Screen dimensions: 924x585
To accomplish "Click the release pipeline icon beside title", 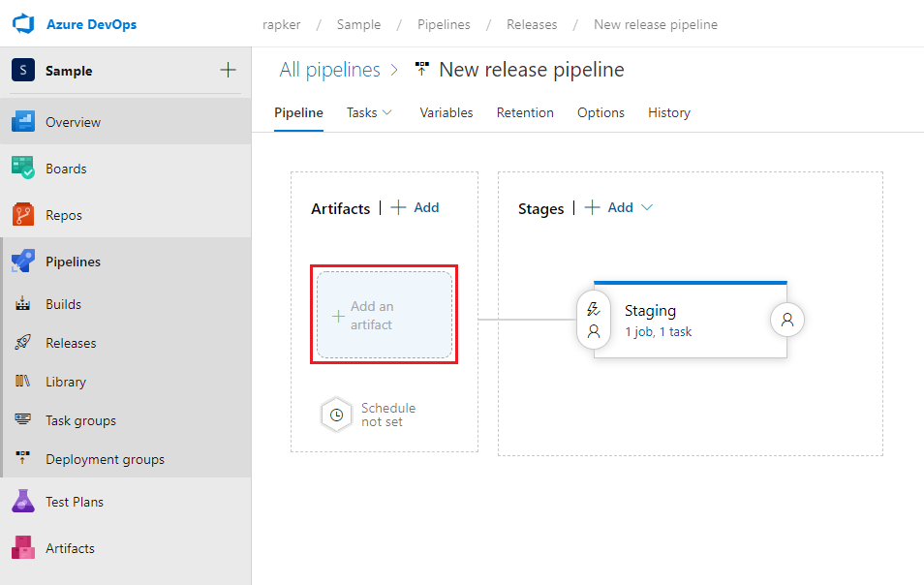I will point(422,69).
